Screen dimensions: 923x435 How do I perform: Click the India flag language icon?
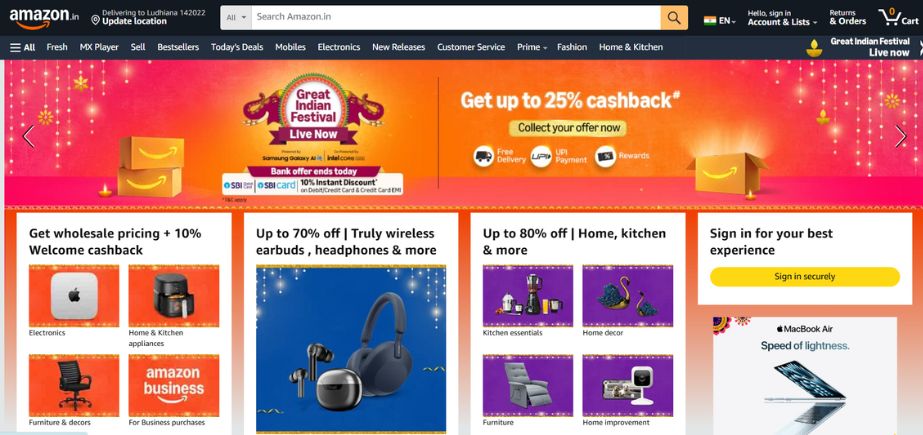[710, 21]
